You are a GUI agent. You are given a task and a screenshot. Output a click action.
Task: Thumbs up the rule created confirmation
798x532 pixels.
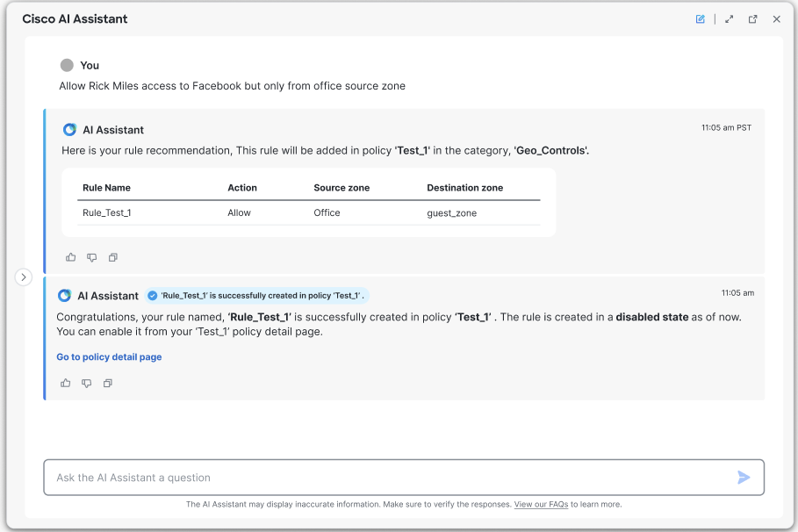[66, 383]
